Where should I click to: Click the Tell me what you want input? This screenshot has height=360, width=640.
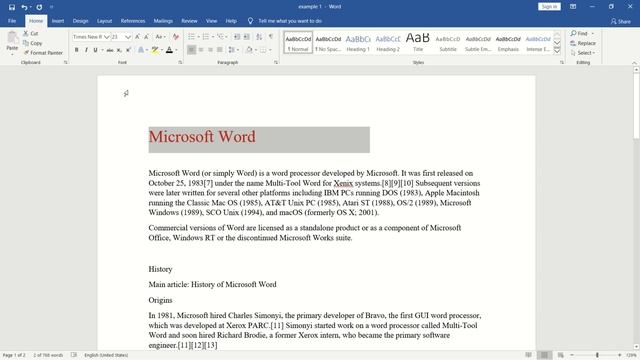tap(290, 21)
